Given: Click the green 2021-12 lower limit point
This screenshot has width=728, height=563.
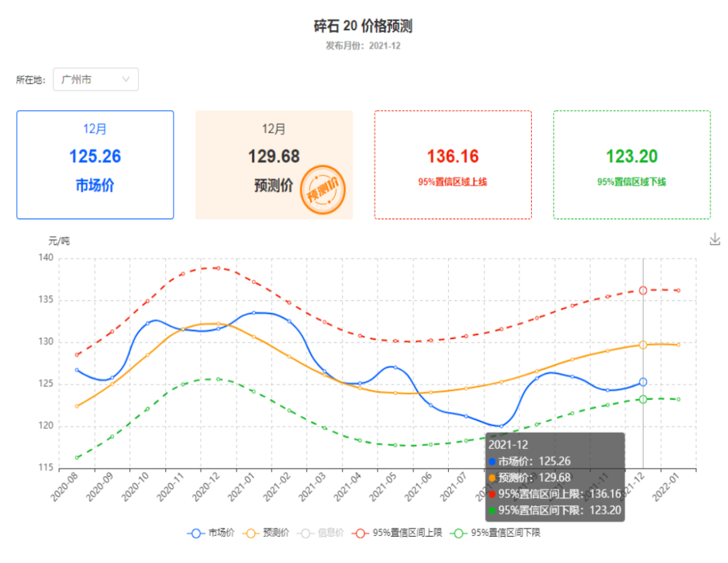Looking at the screenshot, I should pos(643,399).
